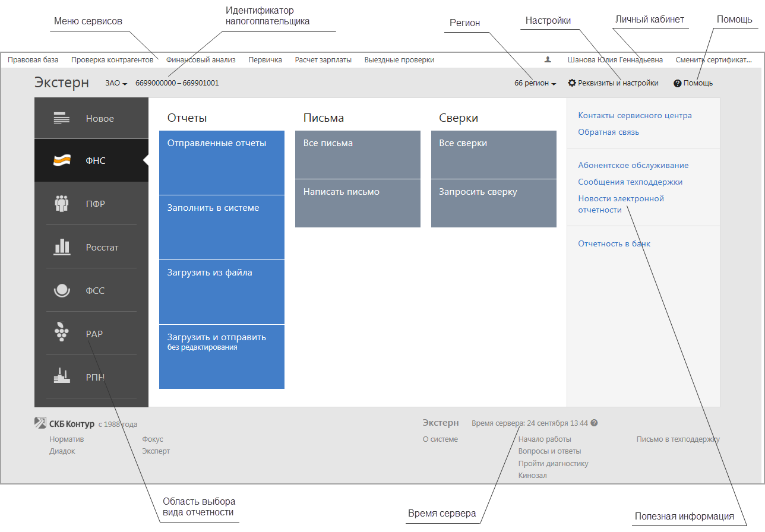Viewport: 765px width, 532px height.
Task: Click the РАР grapes icon
Action: (x=62, y=333)
